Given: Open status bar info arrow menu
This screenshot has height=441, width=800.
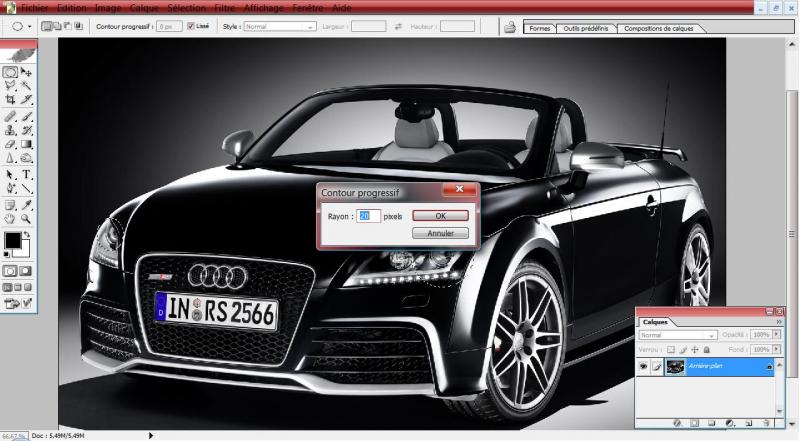Looking at the screenshot, I should [x=151, y=435].
